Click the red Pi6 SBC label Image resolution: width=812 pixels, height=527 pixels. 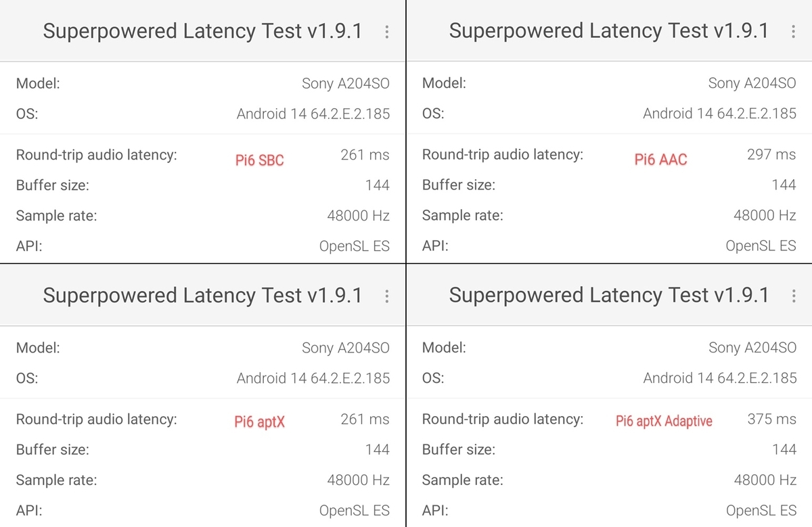(x=259, y=160)
